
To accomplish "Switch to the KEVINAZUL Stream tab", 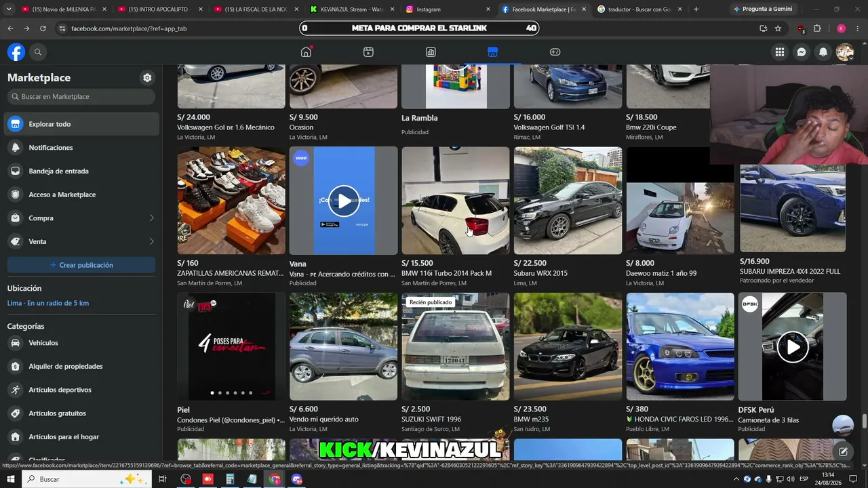I will click(x=351, y=9).
